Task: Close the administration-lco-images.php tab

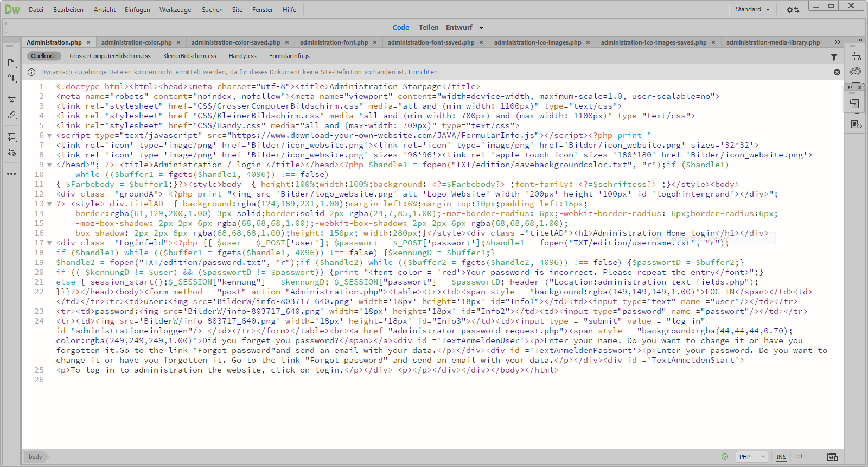Action: click(588, 42)
